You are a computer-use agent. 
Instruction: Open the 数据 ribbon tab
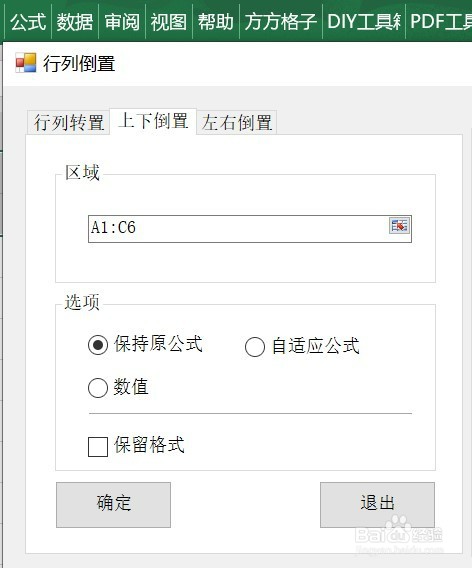[x=75, y=22]
